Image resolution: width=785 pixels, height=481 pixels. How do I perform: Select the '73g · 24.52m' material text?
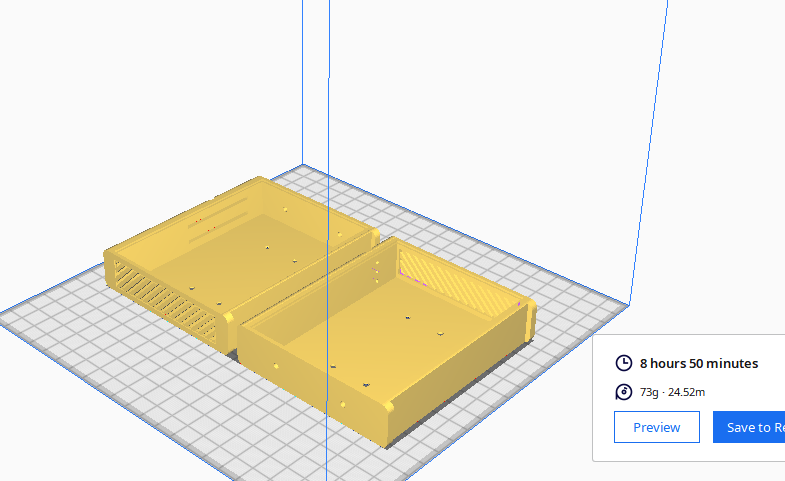672,392
